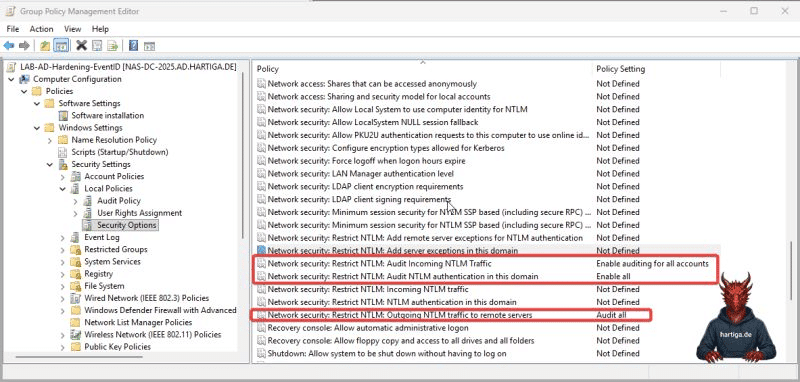Click the 'Audit all' setting value
The height and width of the screenshot is (382, 800).
611,315
